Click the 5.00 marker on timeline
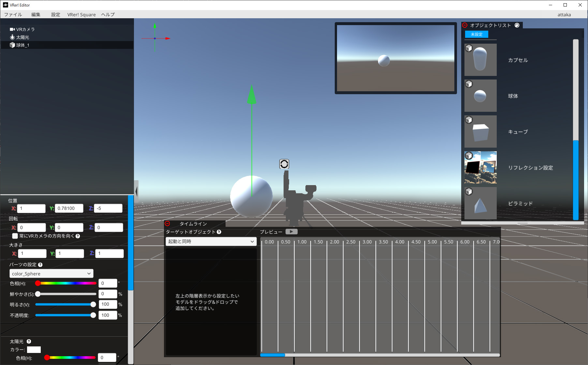 point(432,242)
